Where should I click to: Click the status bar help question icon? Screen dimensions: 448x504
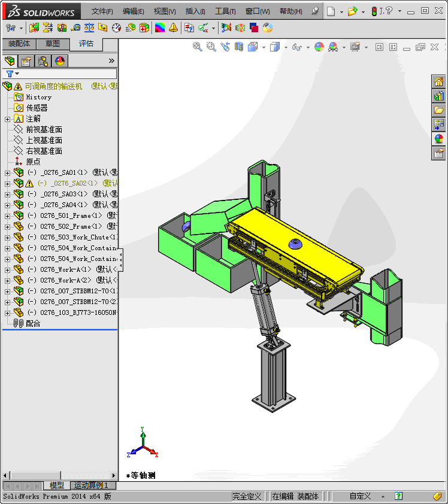tap(398, 496)
